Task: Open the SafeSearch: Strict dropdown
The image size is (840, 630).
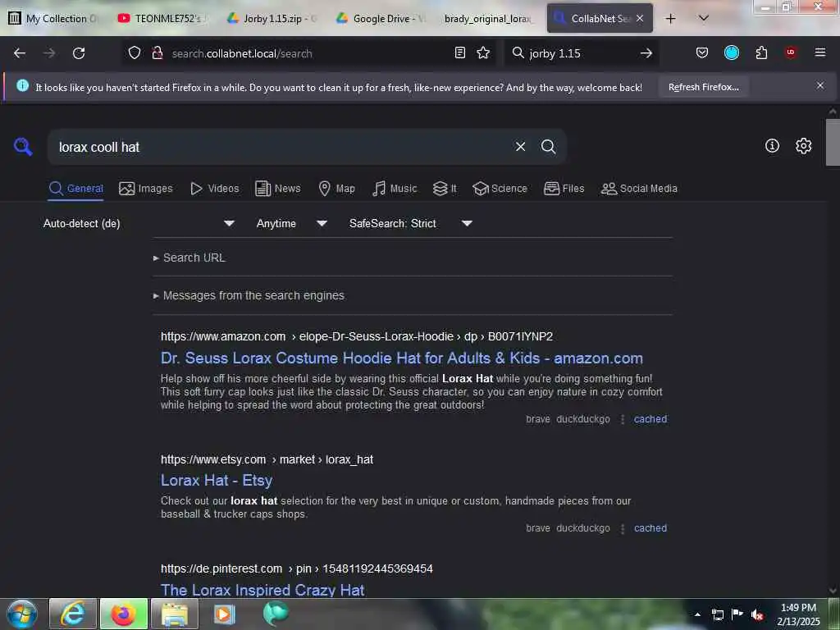Action: pos(410,223)
